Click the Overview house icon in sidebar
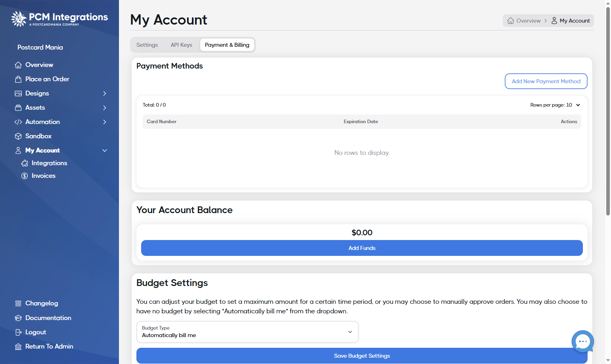 (x=18, y=65)
